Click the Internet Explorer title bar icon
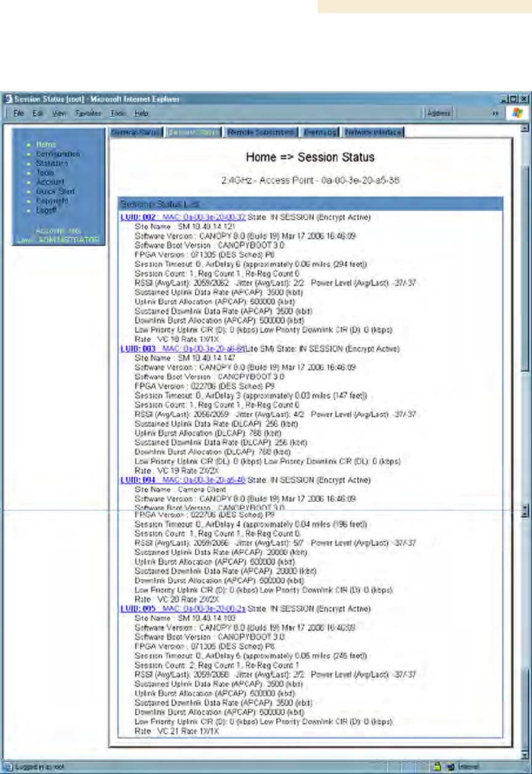Image resolution: width=532 pixels, height=774 pixels. click(9, 99)
